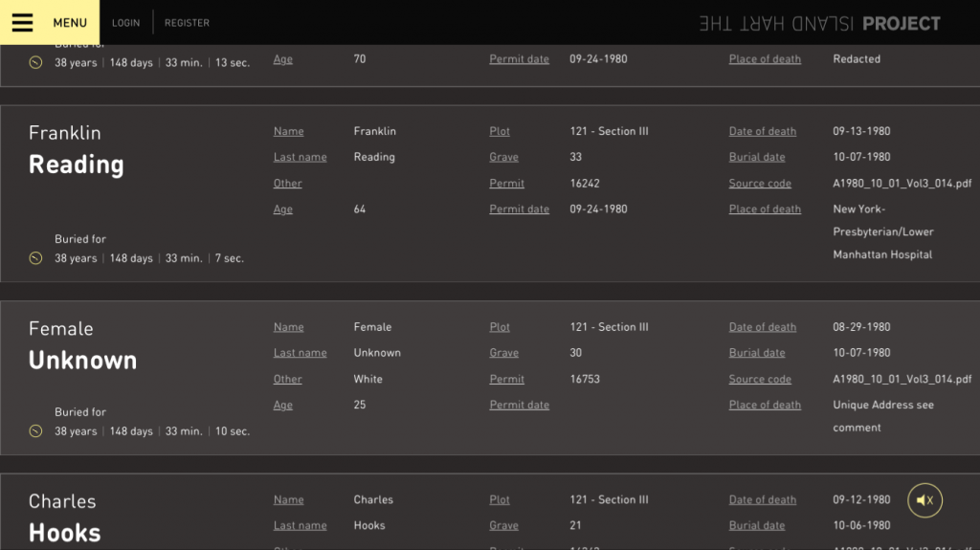Click Plot label in Franklin Reading record
The height and width of the screenshot is (550, 980).
coord(500,131)
